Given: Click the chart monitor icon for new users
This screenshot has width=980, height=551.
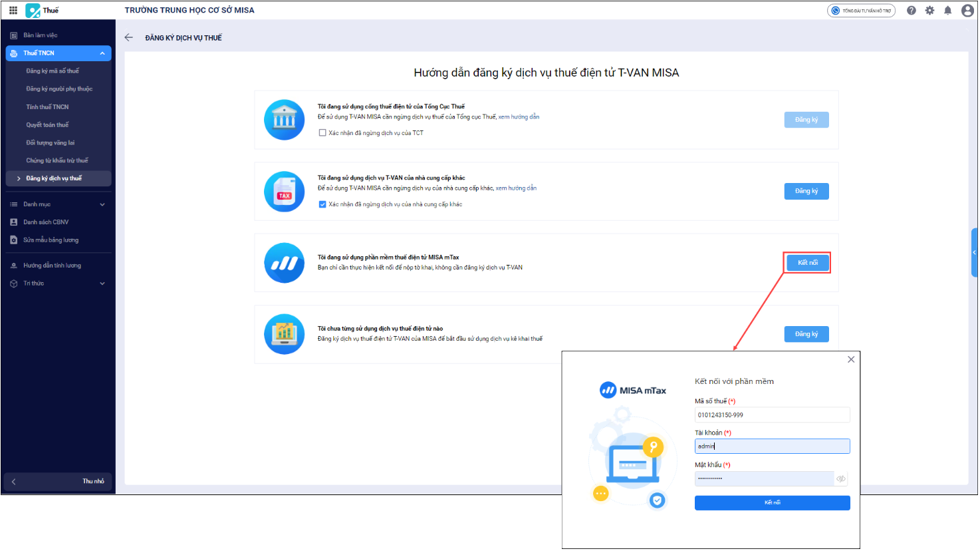Looking at the screenshot, I should [285, 334].
